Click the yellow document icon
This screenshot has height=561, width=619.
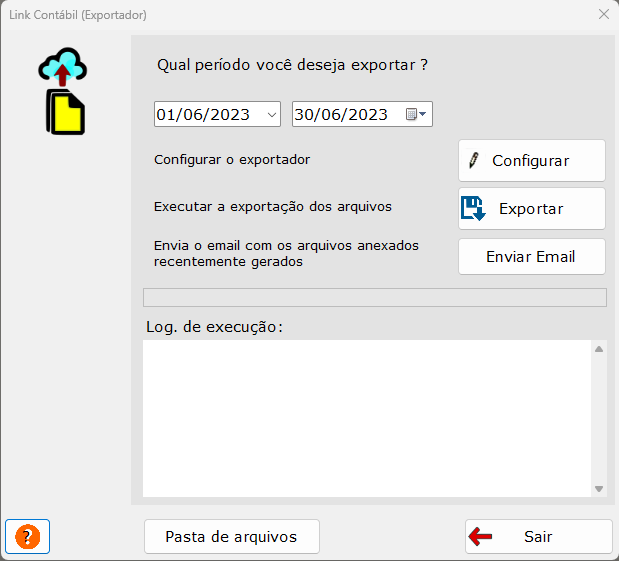tap(66, 112)
